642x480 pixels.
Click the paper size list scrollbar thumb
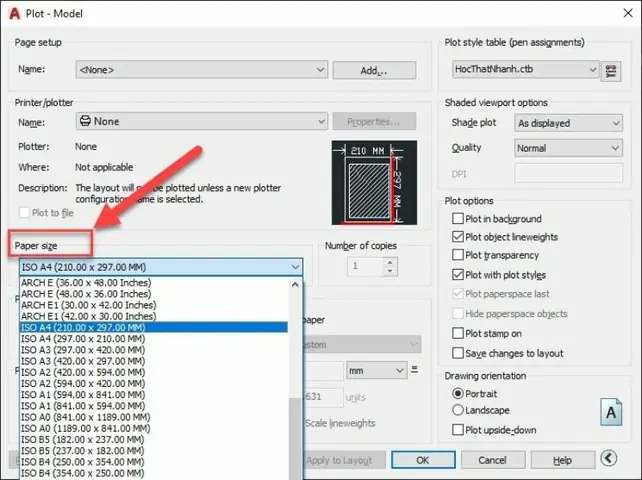point(295,438)
